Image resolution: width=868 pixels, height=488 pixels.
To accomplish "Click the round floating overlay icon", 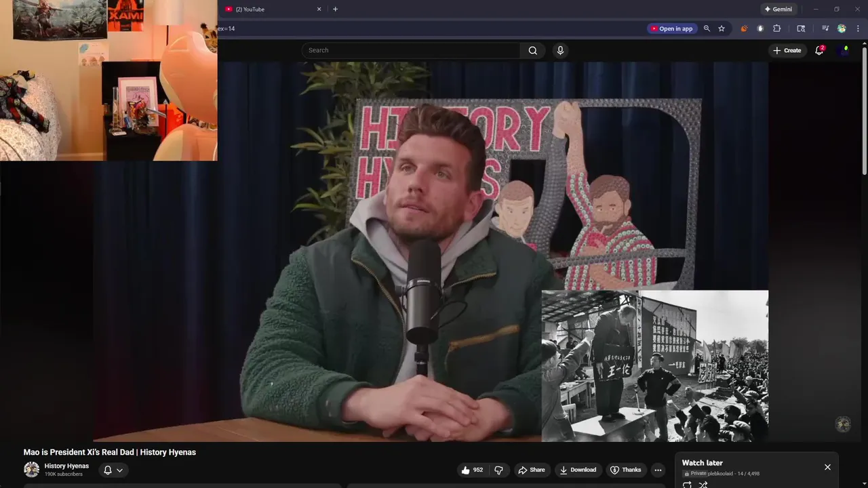I will pyautogui.click(x=843, y=424).
